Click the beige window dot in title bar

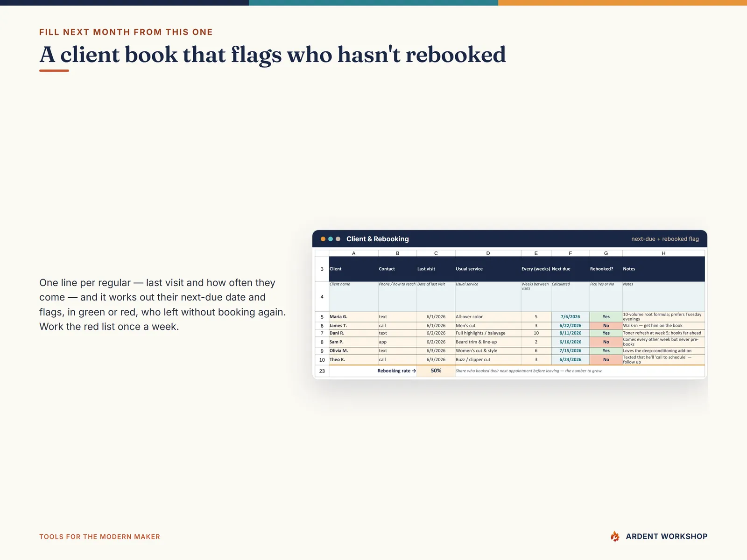[338, 239]
